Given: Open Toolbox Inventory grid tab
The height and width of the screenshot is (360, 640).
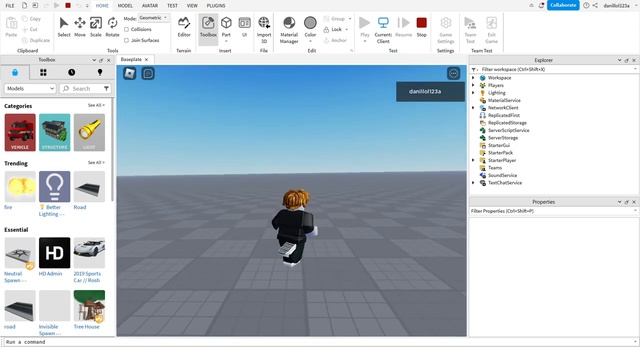Looking at the screenshot, I should (43, 73).
